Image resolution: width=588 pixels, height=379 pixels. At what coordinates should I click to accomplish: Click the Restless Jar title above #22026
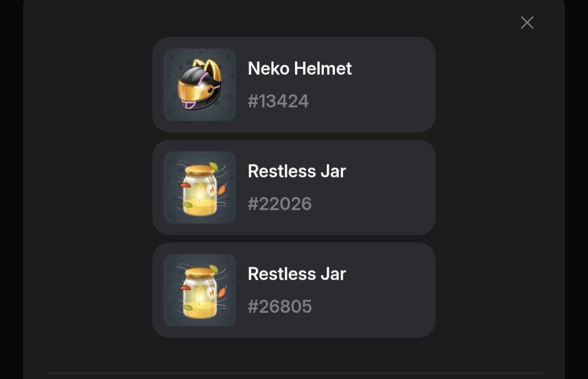(x=297, y=171)
